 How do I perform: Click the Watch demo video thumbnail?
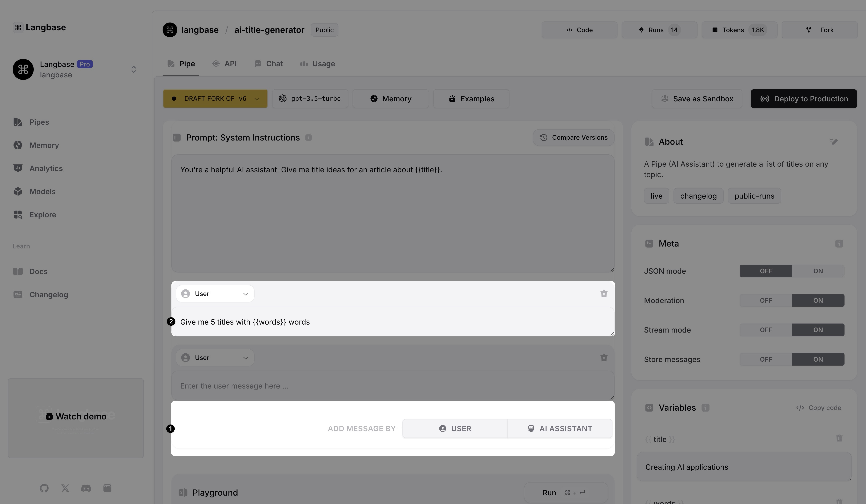(76, 417)
